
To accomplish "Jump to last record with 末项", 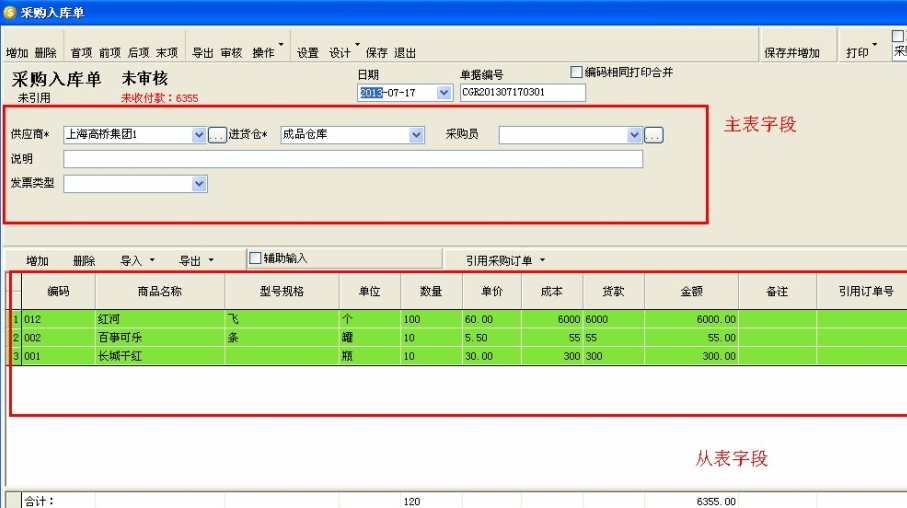I will click(167, 53).
